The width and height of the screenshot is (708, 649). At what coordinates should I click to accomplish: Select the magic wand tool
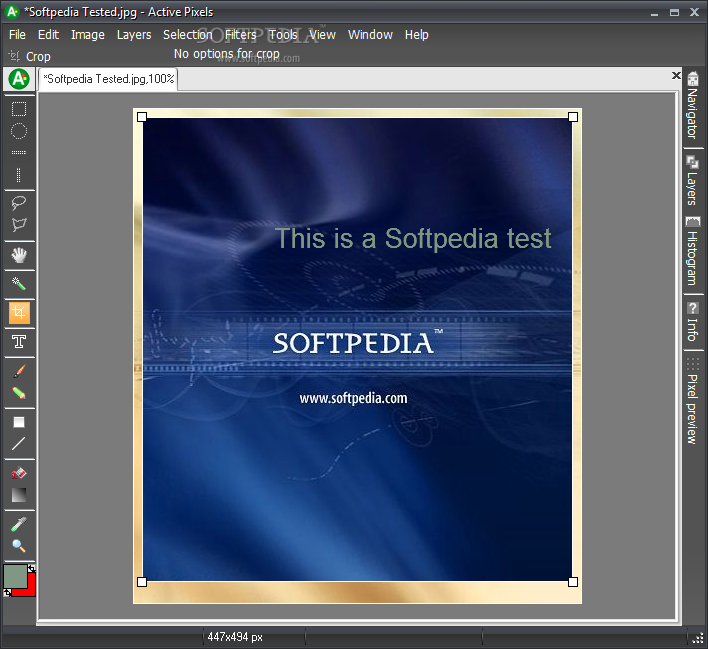pyautogui.click(x=19, y=284)
